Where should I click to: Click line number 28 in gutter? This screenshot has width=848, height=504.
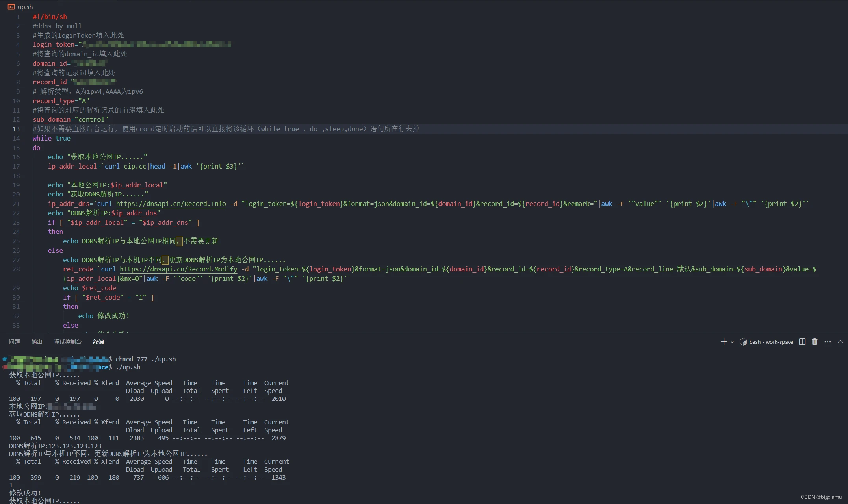16,269
